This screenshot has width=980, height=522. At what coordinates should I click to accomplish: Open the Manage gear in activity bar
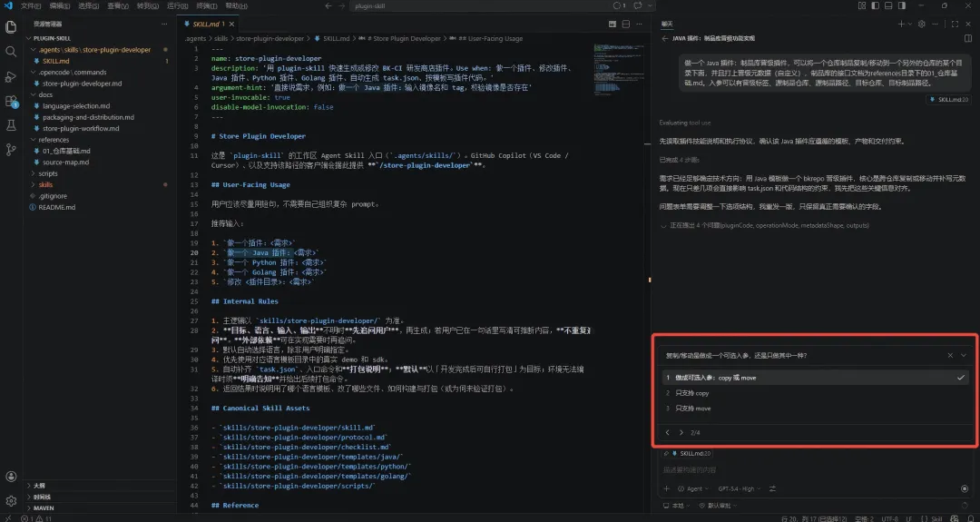click(x=11, y=501)
